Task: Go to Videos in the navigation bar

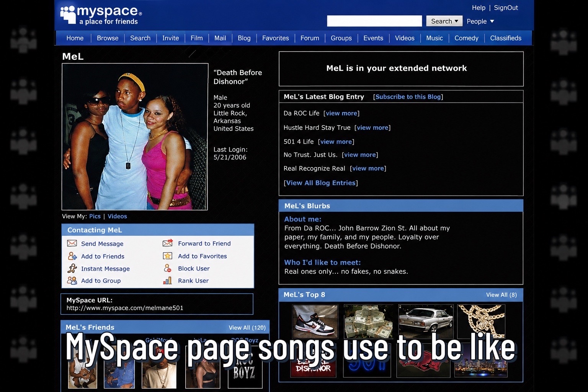Action: 405,38
